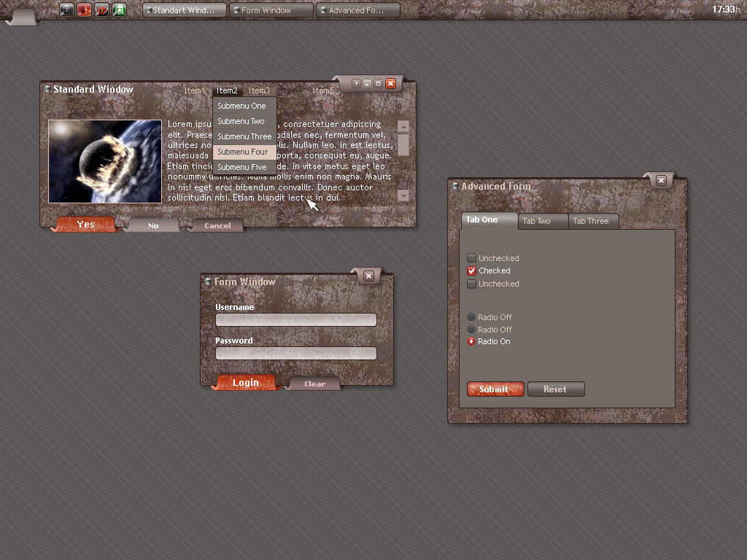Choose Submenu Four from the open menu
Viewport: 747px width, 560px height.
point(243,152)
